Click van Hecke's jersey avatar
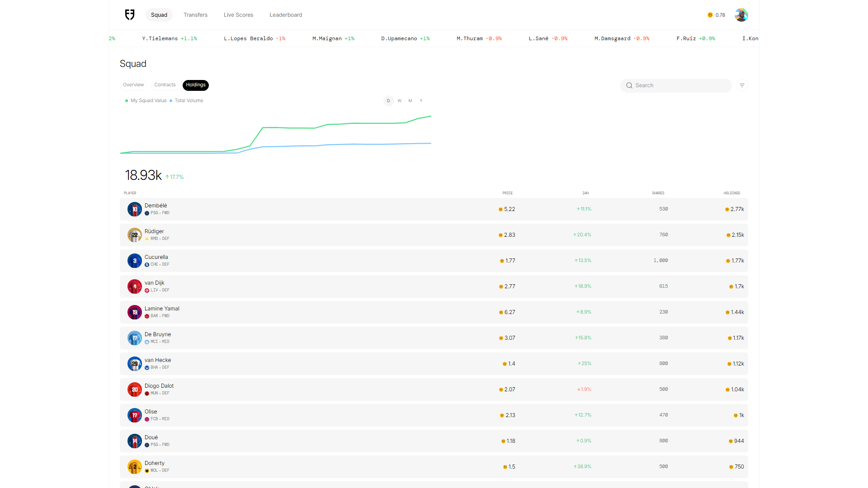 click(134, 364)
